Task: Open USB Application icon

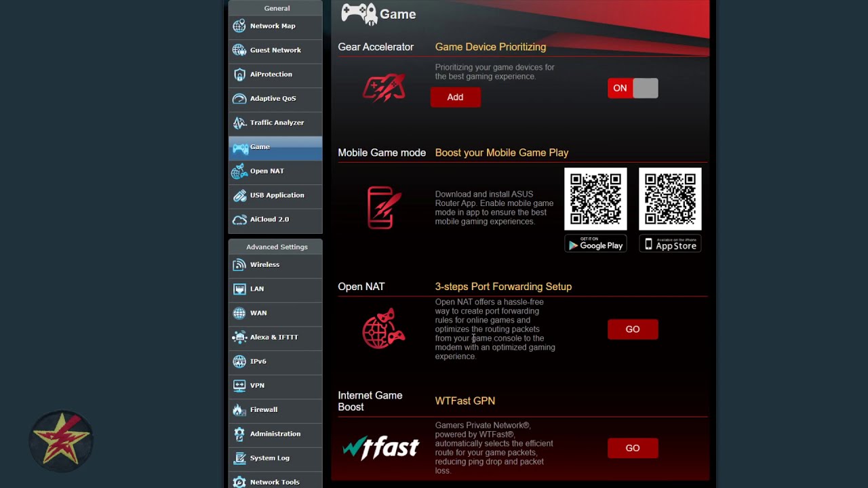Action: coord(239,196)
